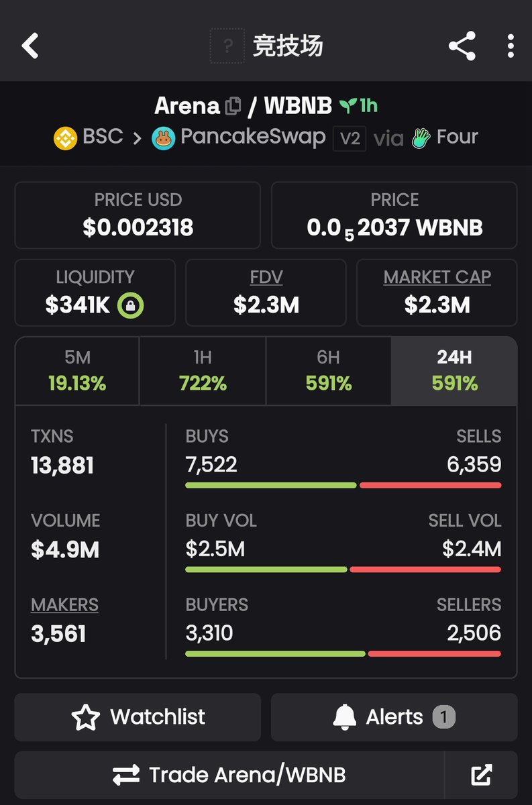Open the three-dot more options menu
This screenshot has height=805, width=532.
511,46
